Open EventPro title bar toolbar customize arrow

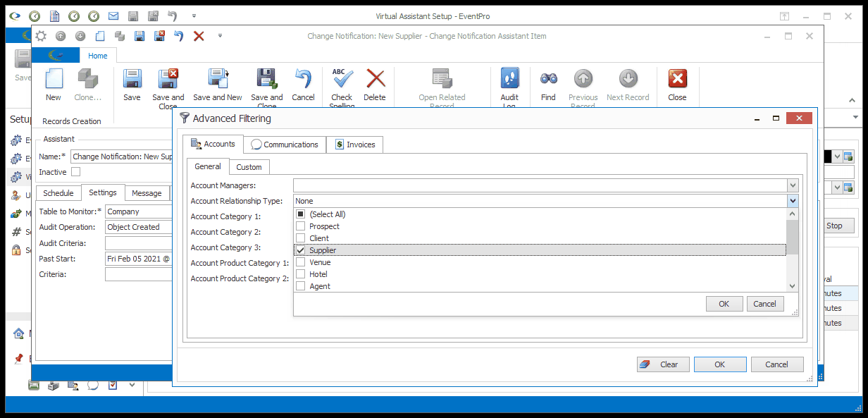coord(194,16)
